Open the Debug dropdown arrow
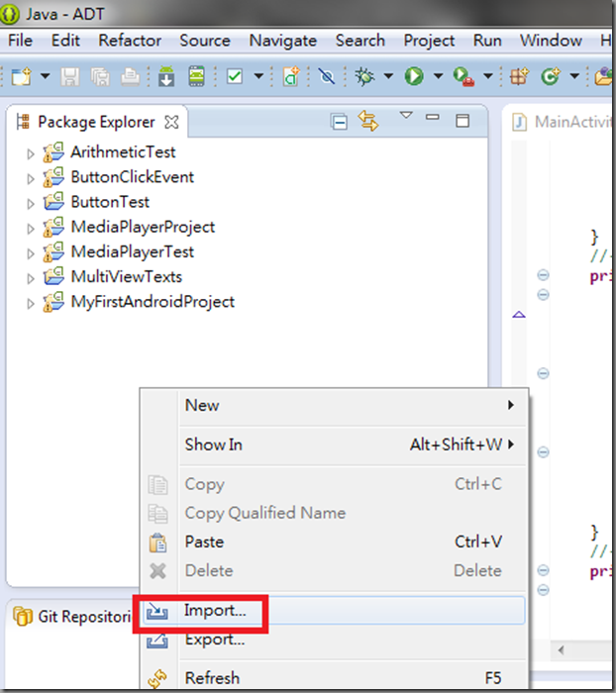The image size is (616, 693). click(388, 76)
